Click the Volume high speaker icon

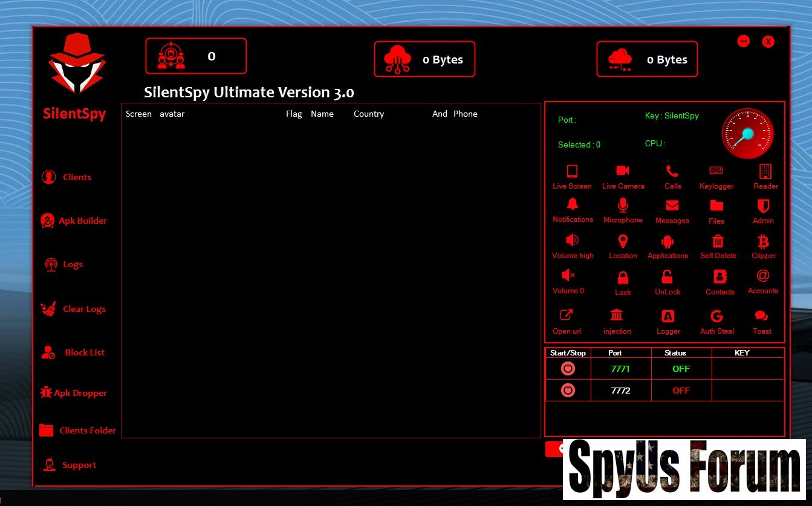572,241
